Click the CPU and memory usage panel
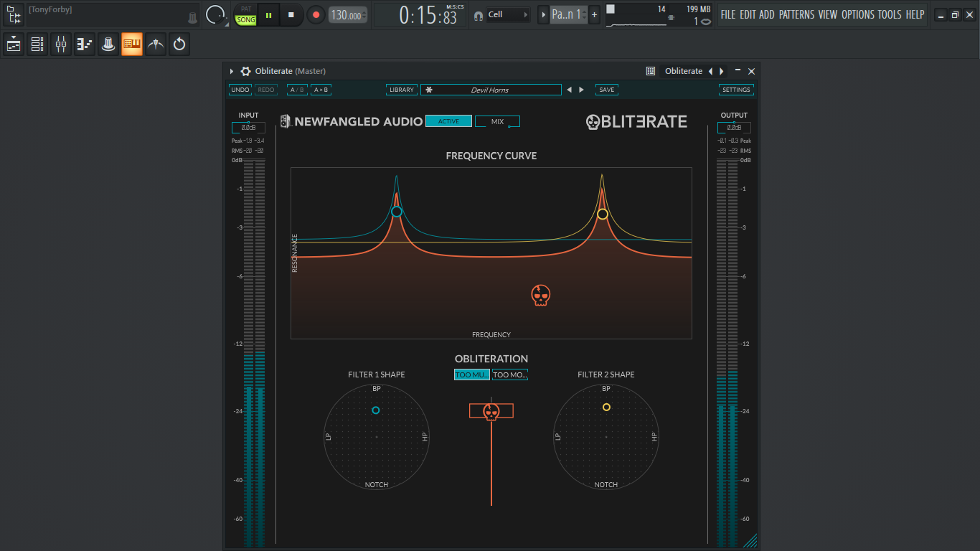 (659, 15)
